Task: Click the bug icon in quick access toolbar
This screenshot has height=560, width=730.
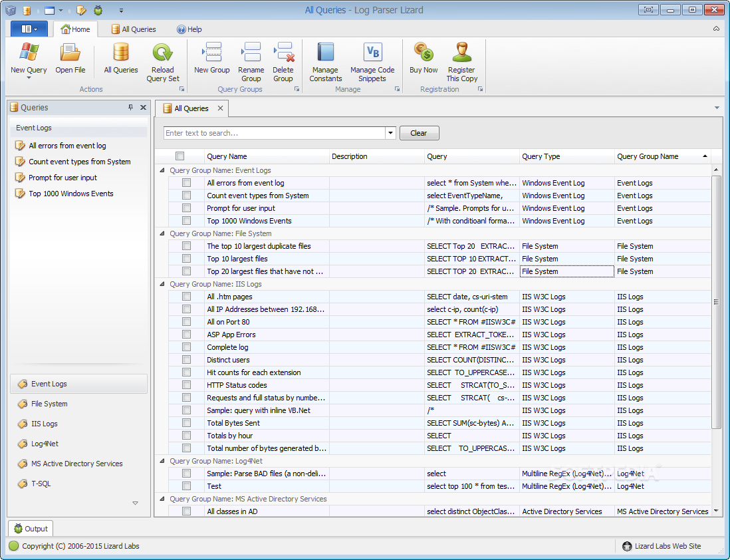Action: click(98, 10)
